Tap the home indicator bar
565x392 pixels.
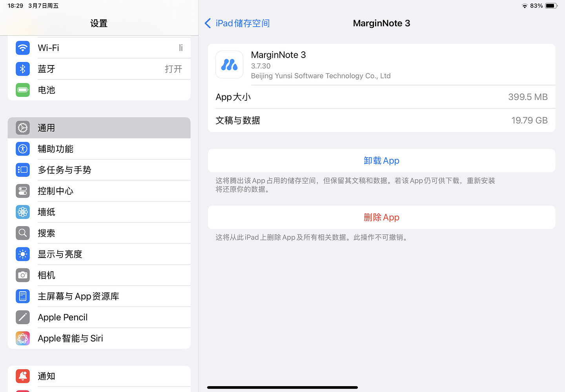(x=282, y=387)
